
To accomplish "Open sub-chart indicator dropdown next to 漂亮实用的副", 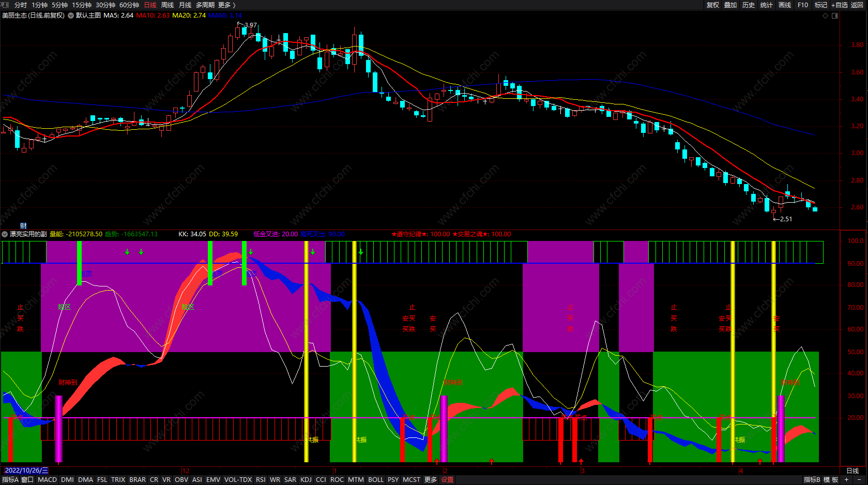I will pyautogui.click(x=5, y=234).
